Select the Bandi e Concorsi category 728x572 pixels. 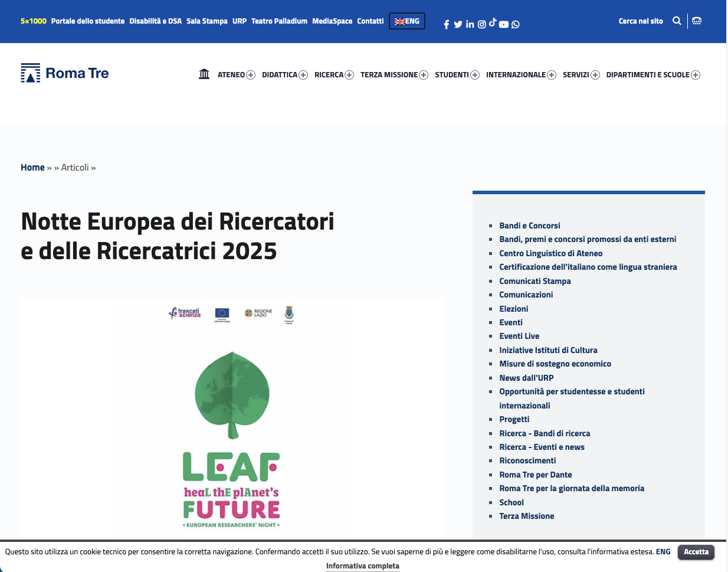pos(529,225)
